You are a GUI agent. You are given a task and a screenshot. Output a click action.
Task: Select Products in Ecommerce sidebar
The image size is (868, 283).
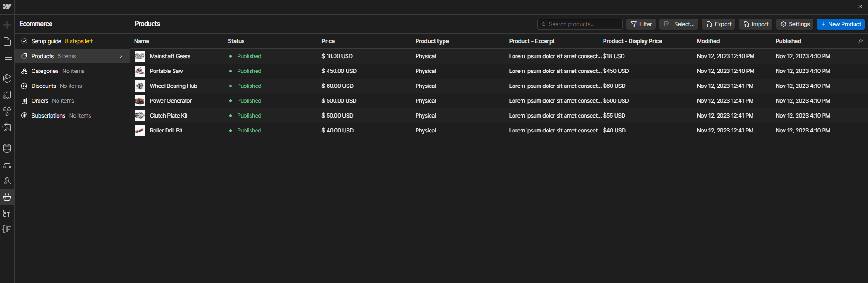click(72, 56)
